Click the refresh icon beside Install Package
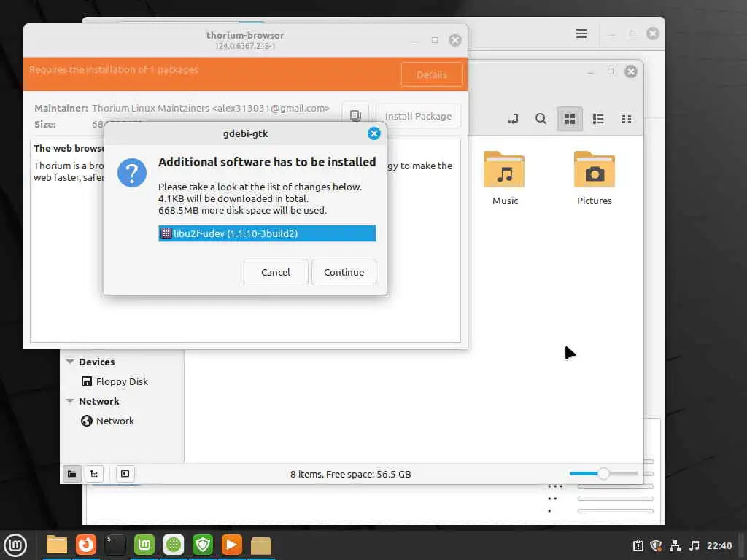The width and height of the screenshot is (747, 560). [x=355, y=116]
